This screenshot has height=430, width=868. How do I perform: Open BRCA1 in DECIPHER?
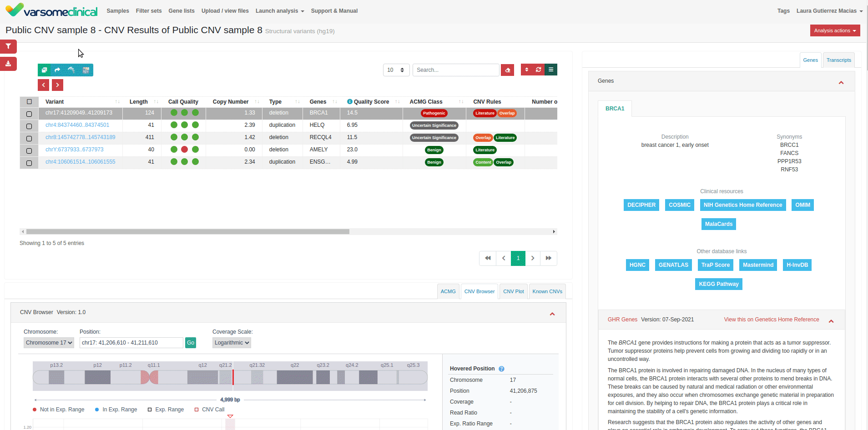click(641, 205)
